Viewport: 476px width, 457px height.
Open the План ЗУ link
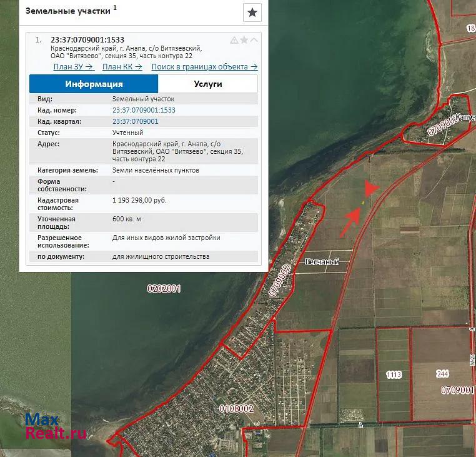pyautogui.click(x=74, y=66)
